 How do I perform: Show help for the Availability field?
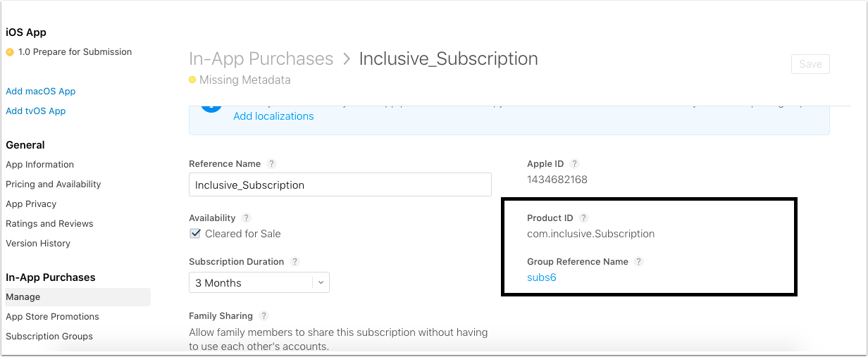(x=247, y=218)
